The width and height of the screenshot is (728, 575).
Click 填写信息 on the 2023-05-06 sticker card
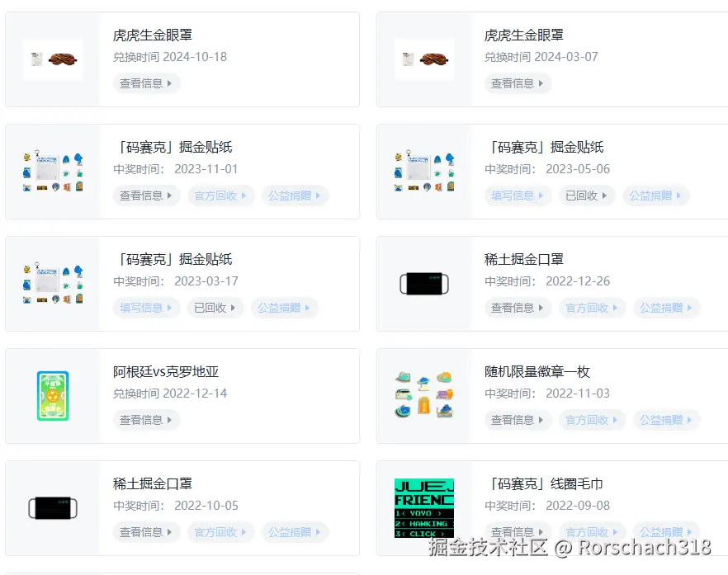click(x=518, y=196)
